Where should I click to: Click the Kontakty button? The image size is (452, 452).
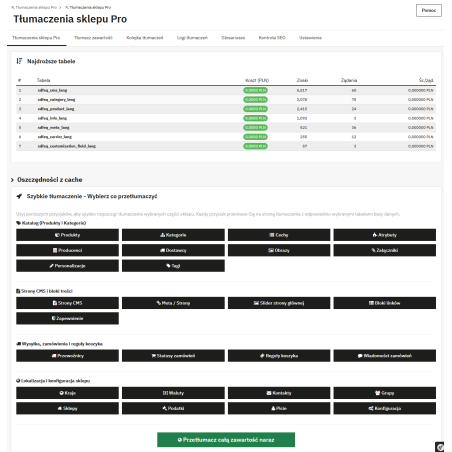tap(279, 393)
